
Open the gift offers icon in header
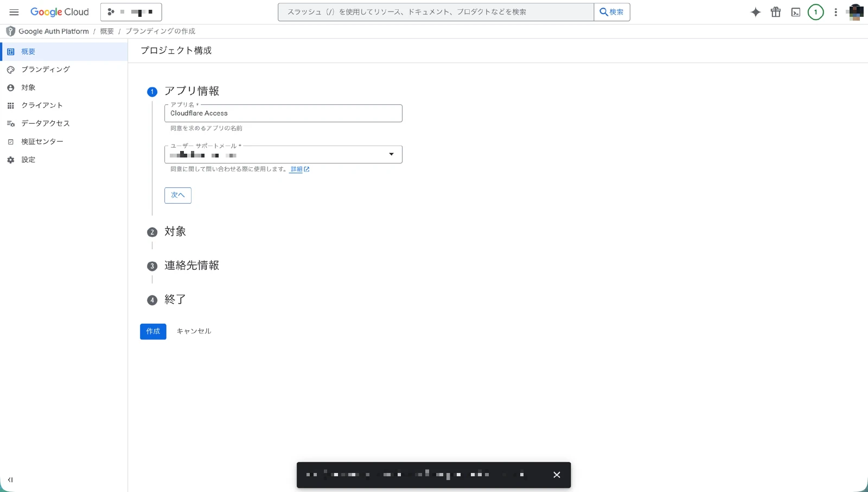[775, 11]
